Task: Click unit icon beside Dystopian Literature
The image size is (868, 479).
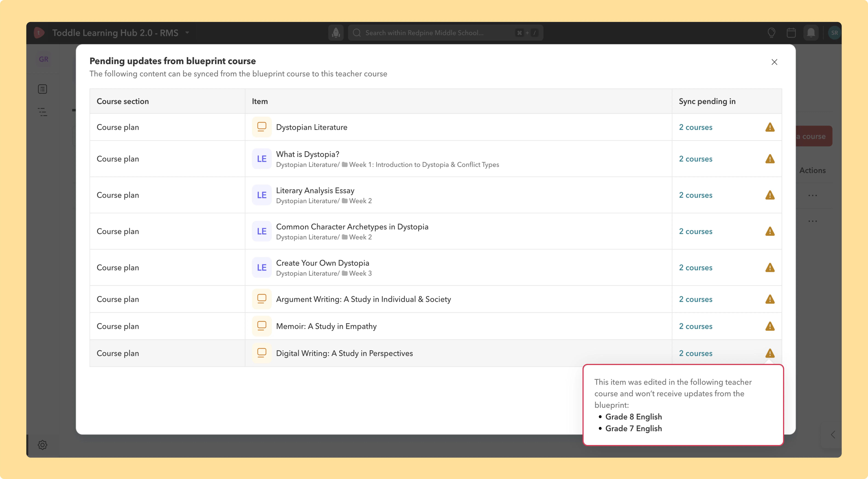Action: [262, 127]
